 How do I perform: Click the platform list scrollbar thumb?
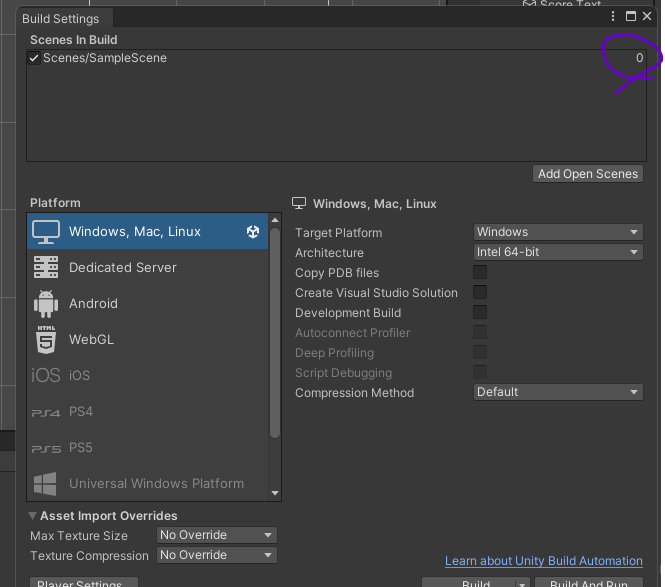[x=275, y=333]
